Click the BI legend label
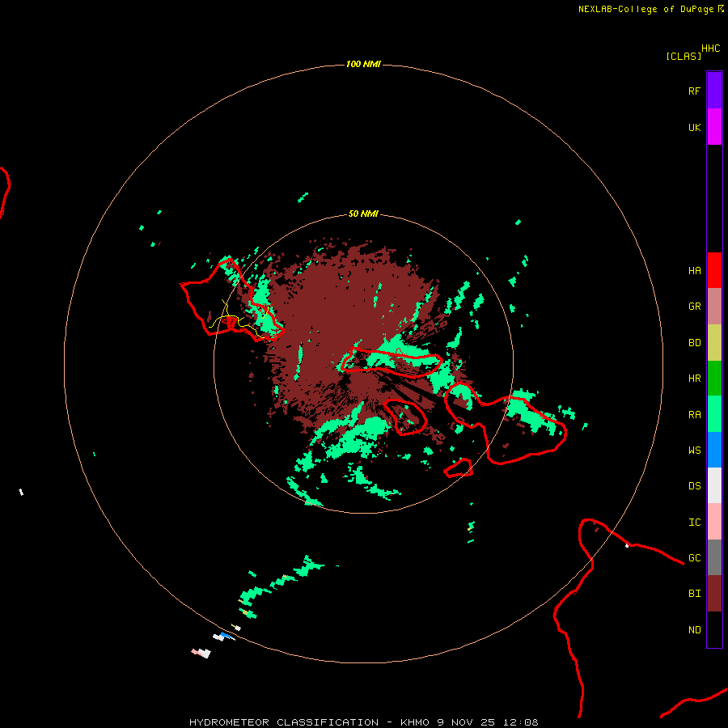The image size is (728, 728). pos(694,594)
